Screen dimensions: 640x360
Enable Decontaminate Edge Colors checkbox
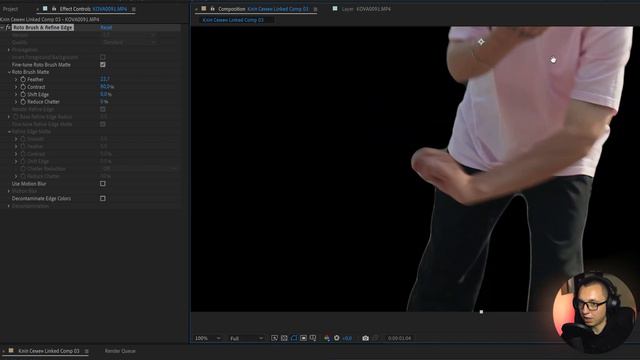click(103, 198)
